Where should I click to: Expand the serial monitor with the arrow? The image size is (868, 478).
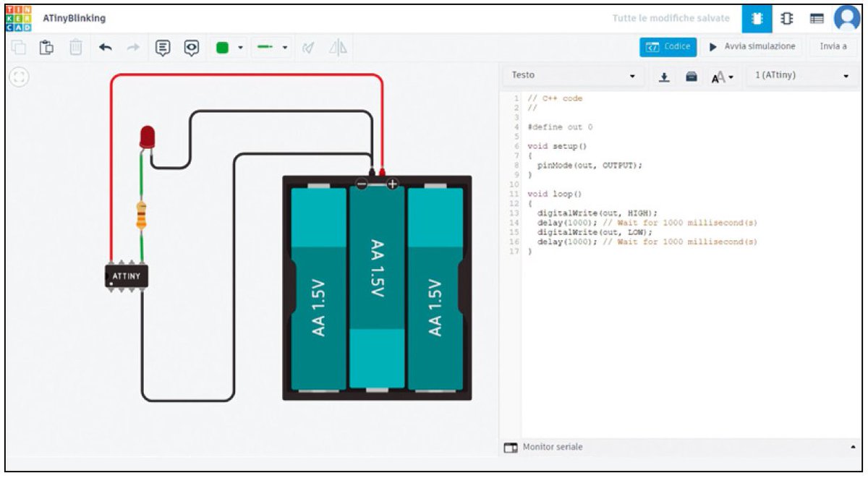(x=852, y=448)
